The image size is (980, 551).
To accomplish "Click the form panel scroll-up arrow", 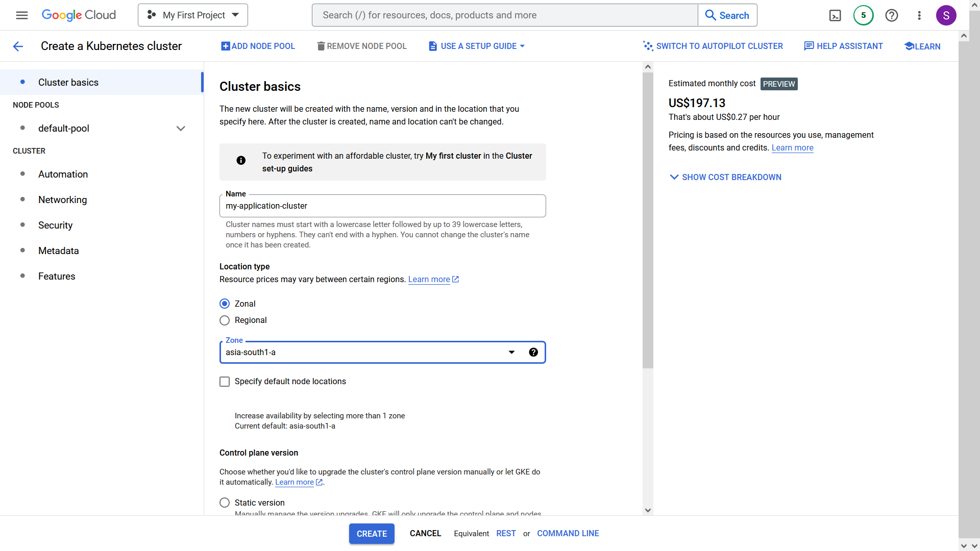I will point(648,67).
